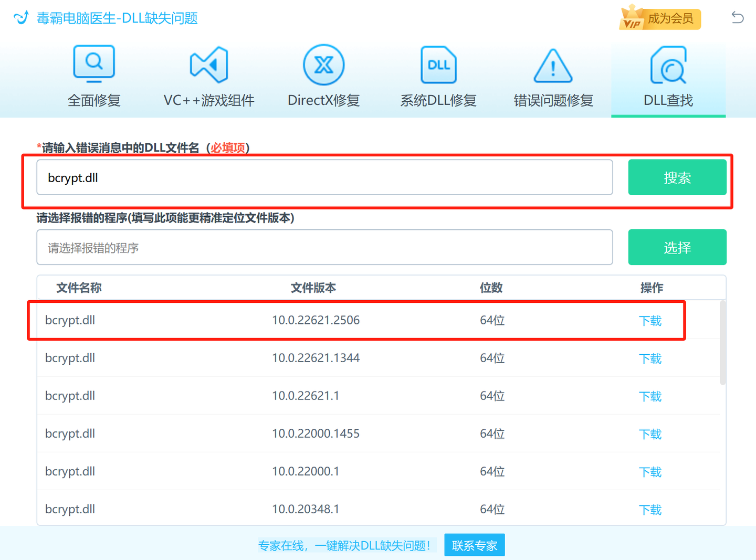Click the back arrow icon top right
Image resolution: width=756 pixels, height=560 pixels.
coord(737,17)
